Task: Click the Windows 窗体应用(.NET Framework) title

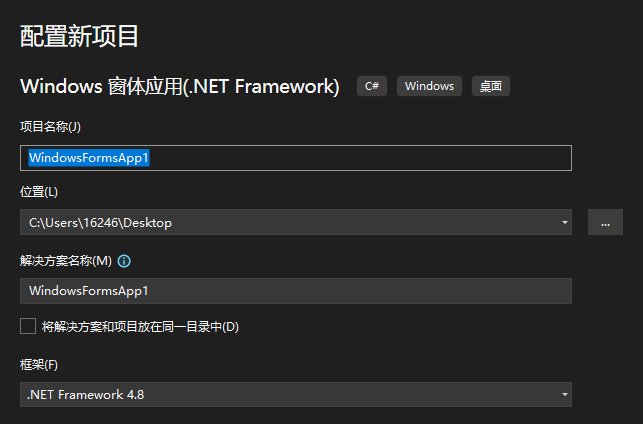Action: click(x=180, y=87)
